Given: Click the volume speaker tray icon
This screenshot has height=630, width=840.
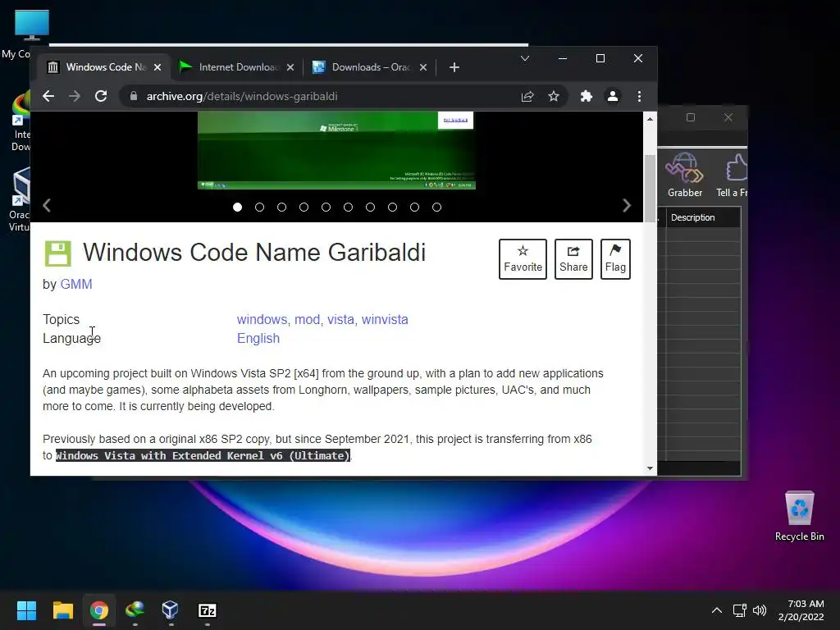Looking at the screenshot, I should coord(760,610).
